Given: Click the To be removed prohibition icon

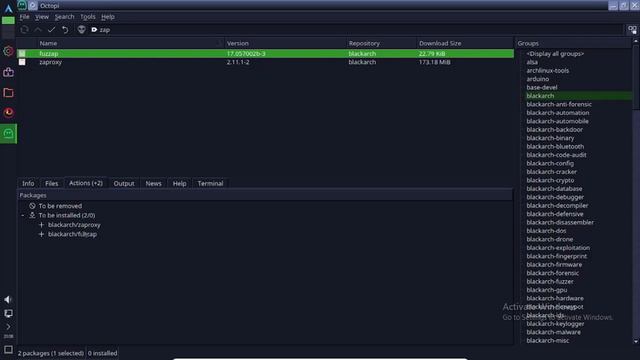Looking at the screenshot, I should [x=32, y=206].
